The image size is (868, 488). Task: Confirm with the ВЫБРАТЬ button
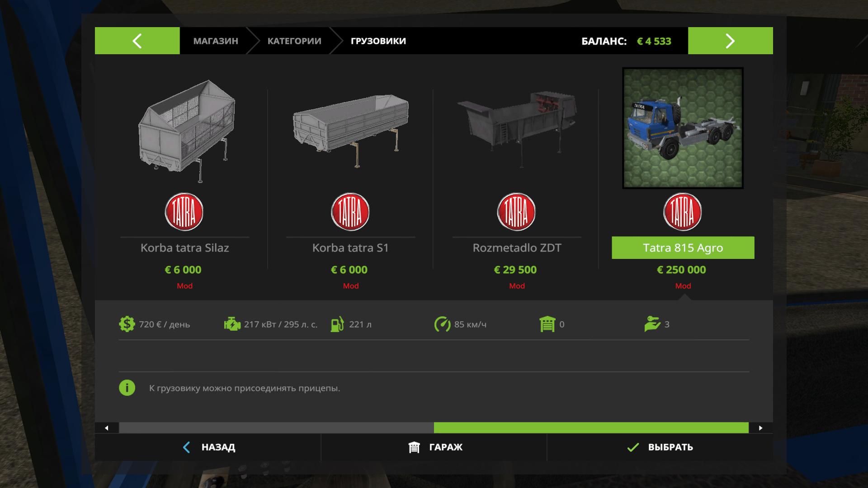[660, 447]
